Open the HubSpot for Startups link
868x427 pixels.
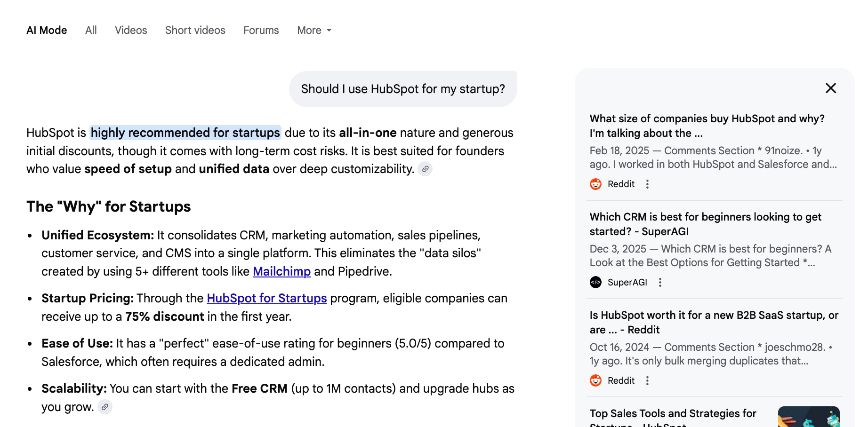pos(266,298)
